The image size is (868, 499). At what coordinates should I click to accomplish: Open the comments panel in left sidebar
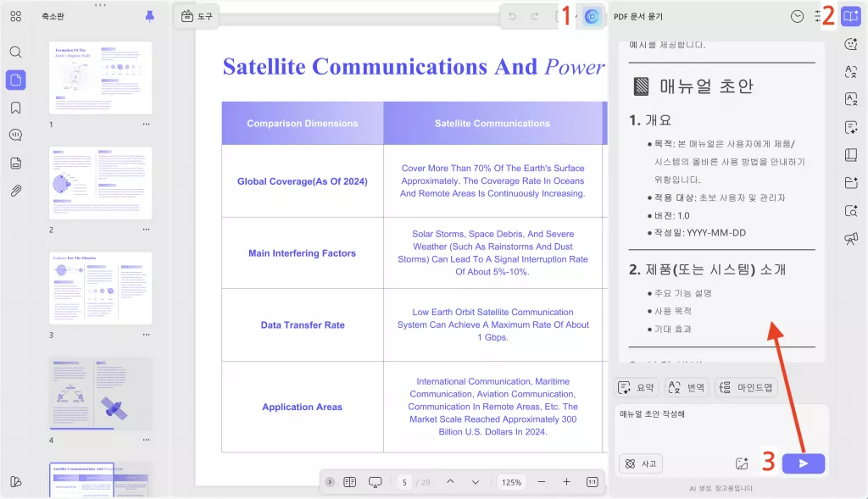tap(15, 135)
